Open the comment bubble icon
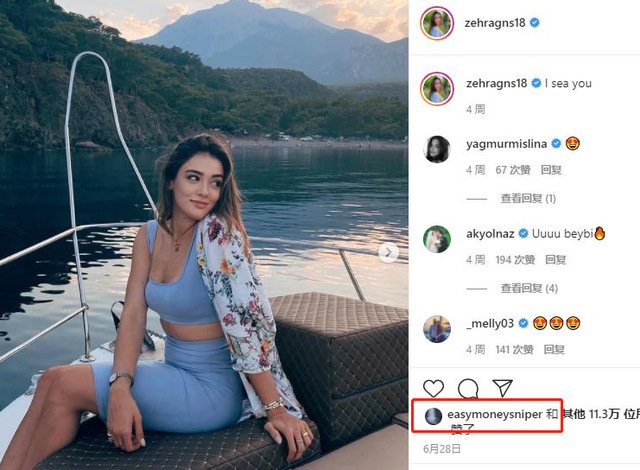Image resolution: width=640 pixels, height=470 pixels. point(467,388)
